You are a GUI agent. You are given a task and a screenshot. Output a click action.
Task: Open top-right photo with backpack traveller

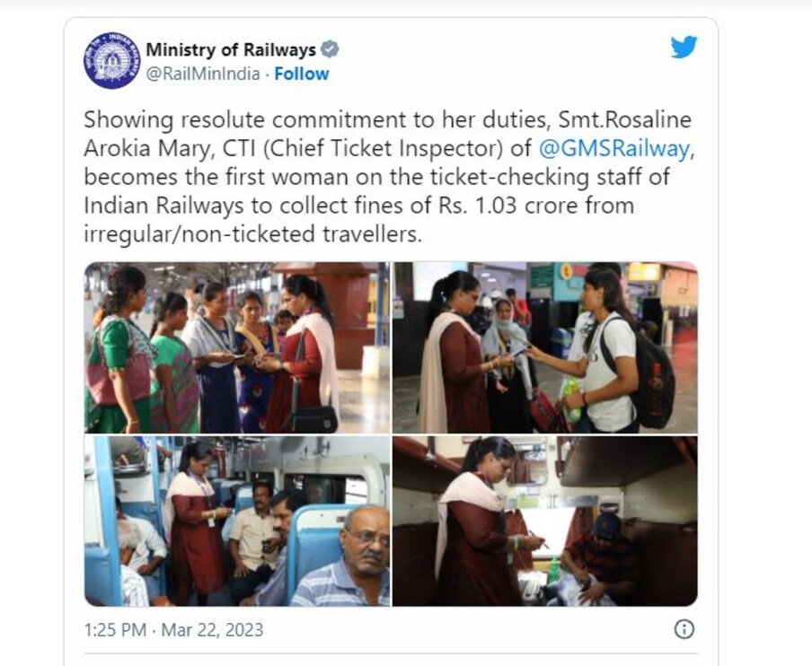pyautogui.click(x=545, y=347)
